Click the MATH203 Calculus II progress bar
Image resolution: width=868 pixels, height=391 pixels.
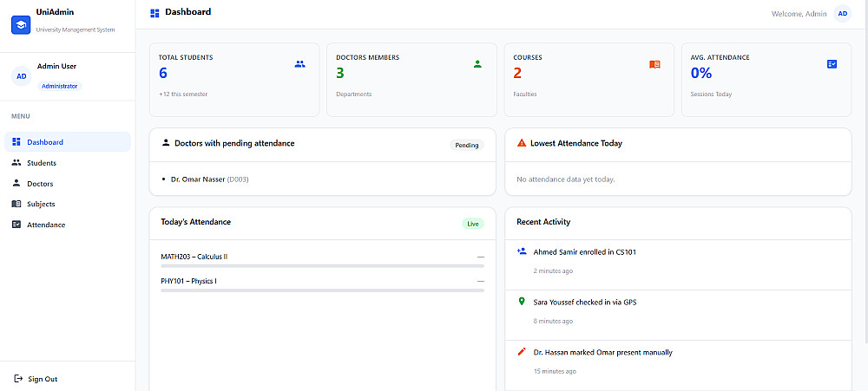click(322, 266)
